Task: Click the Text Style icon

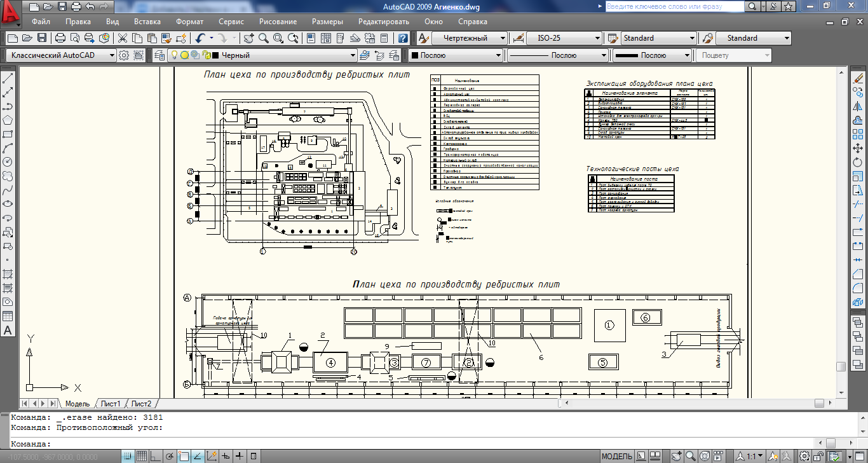Action: (x=424, y=38)
